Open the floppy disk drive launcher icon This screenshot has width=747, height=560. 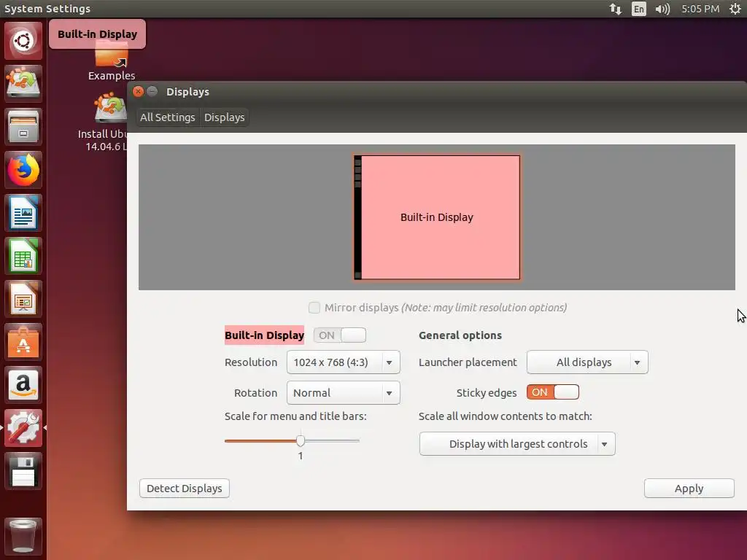point(23,471)
